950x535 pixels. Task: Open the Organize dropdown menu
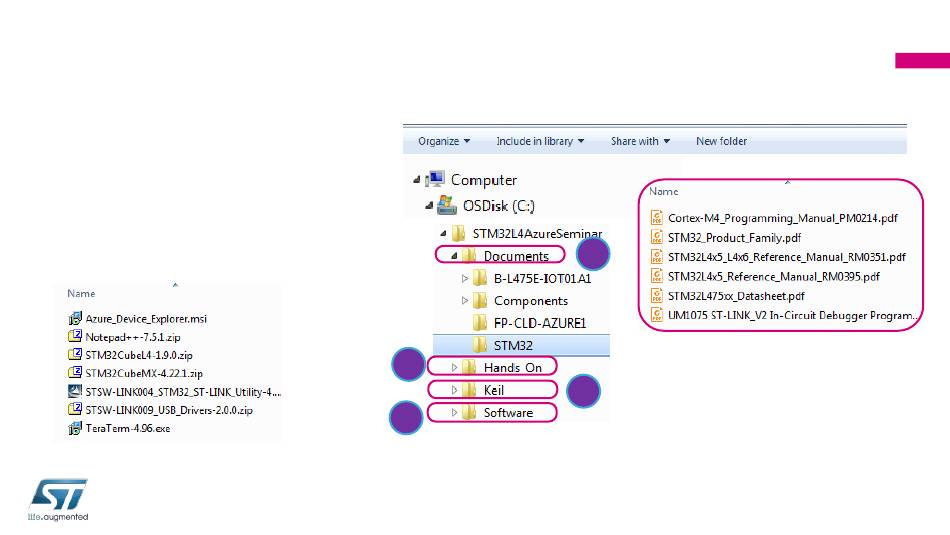pos(444,141)
